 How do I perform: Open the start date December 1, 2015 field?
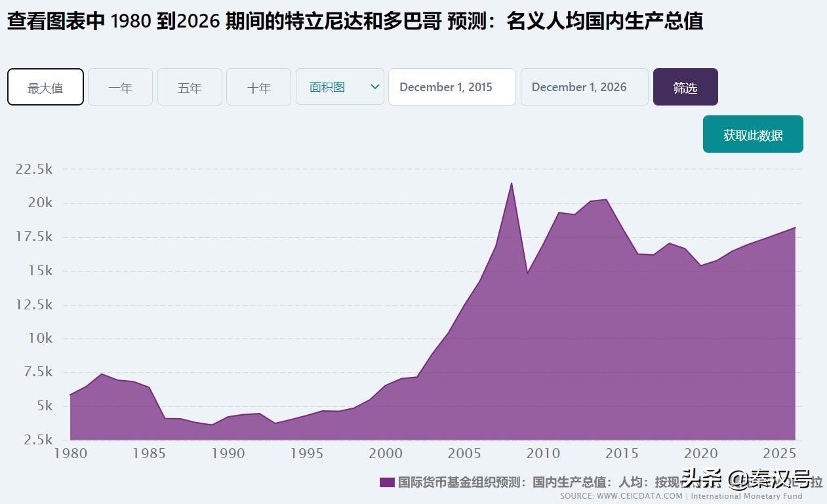pyautogui.click(x=451, y=86)
